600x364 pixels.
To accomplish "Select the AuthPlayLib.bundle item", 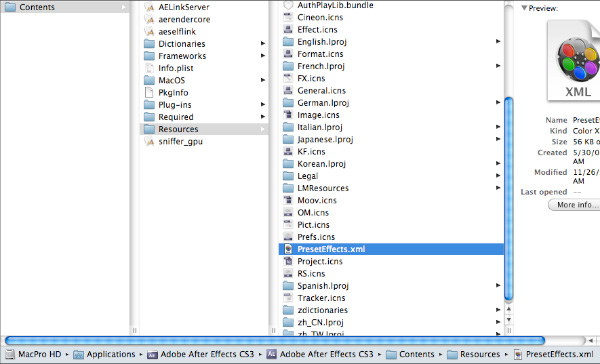I will pyautogui.click(x=335, y=5).
